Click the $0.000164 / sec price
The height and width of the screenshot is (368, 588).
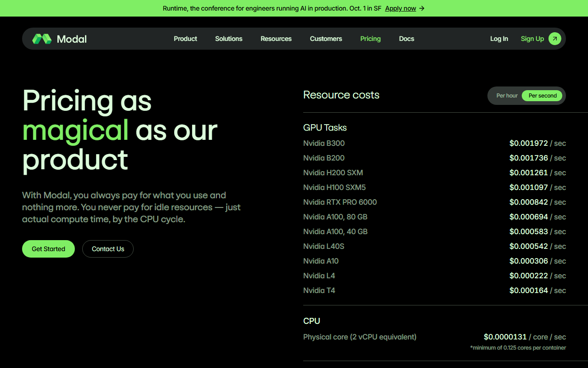point(537,290)
